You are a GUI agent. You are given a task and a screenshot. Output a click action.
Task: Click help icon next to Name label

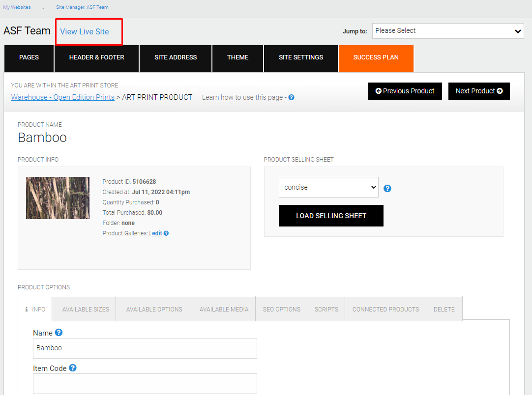59,333
